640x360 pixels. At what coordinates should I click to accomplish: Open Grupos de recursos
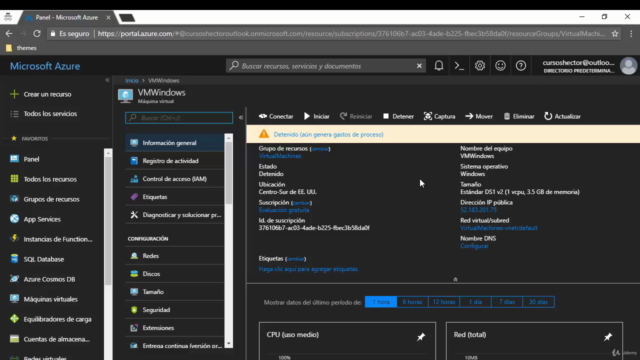click(x=45, y=199)
